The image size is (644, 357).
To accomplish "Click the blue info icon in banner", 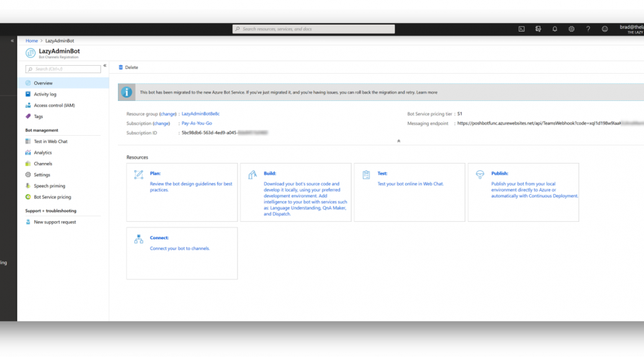I will tap(127, 92).
